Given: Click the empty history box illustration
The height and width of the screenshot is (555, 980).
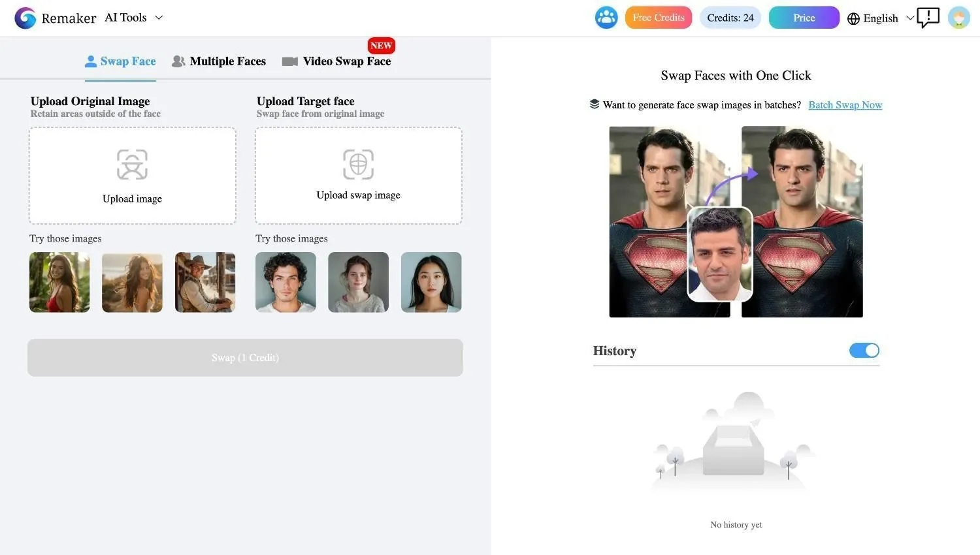Looking at the screenshot, I should click(x=734, y=441).
